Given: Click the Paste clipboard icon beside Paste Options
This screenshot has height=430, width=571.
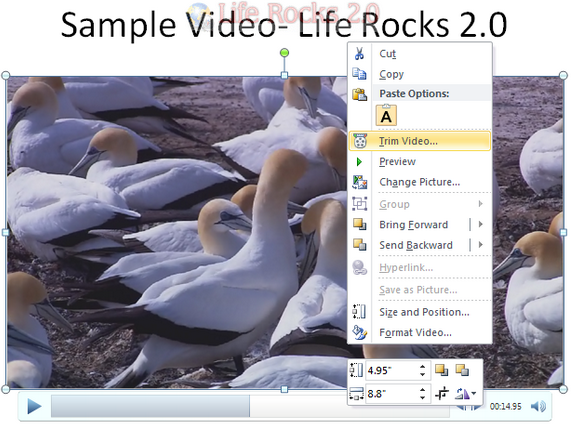Looking at the screenshot, I should coord(359,94).
